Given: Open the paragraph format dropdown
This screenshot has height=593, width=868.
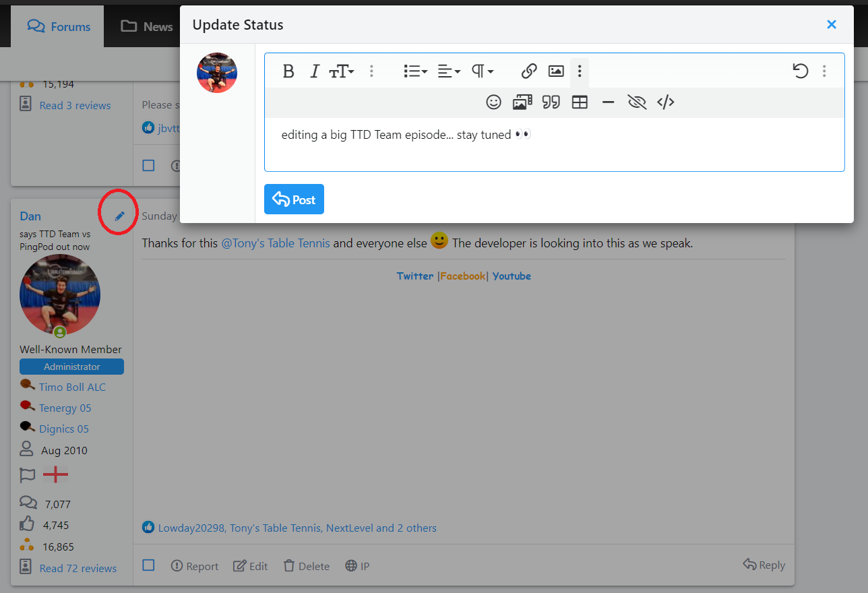Looking at the screenshot, I should click(483, 71).
